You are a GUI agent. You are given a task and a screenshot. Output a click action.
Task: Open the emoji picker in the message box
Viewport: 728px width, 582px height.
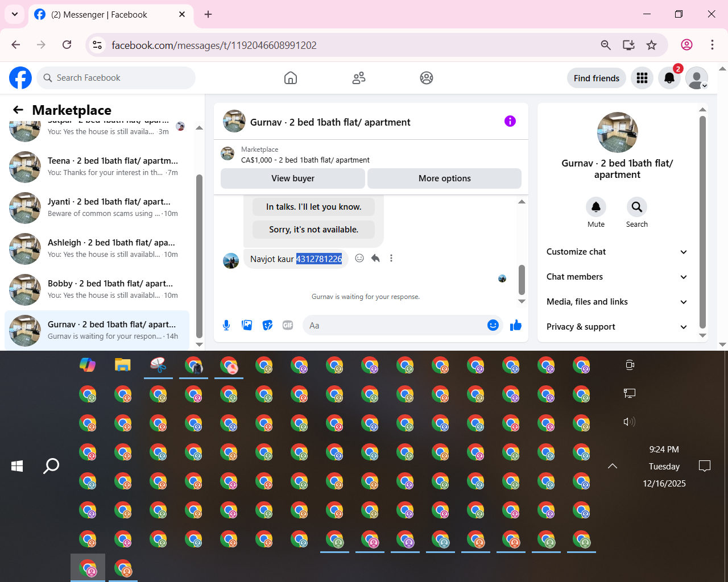493,325
